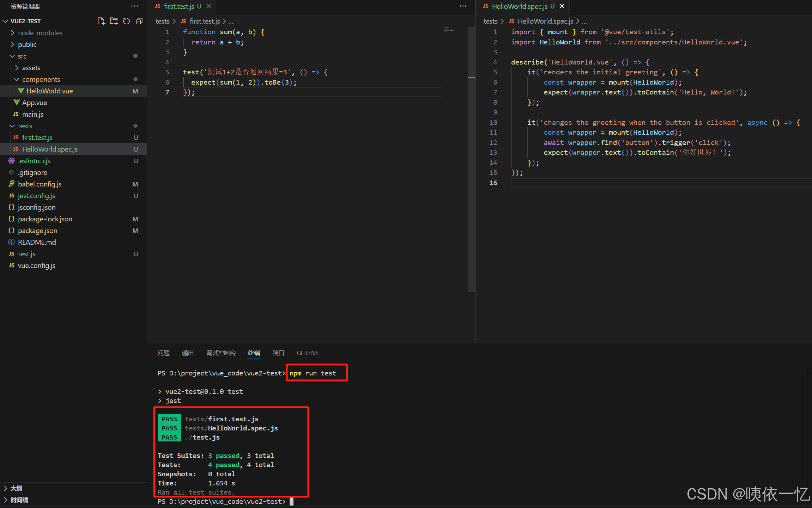Close the HelloWorld.spec.js editor tab

point(562,6)
